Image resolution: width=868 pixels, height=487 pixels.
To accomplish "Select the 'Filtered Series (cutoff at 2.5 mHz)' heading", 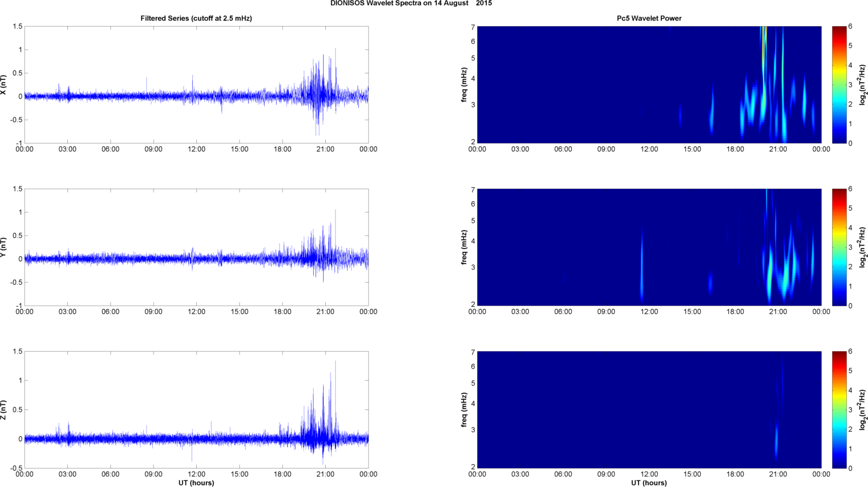I will click(x=196, y=18).
